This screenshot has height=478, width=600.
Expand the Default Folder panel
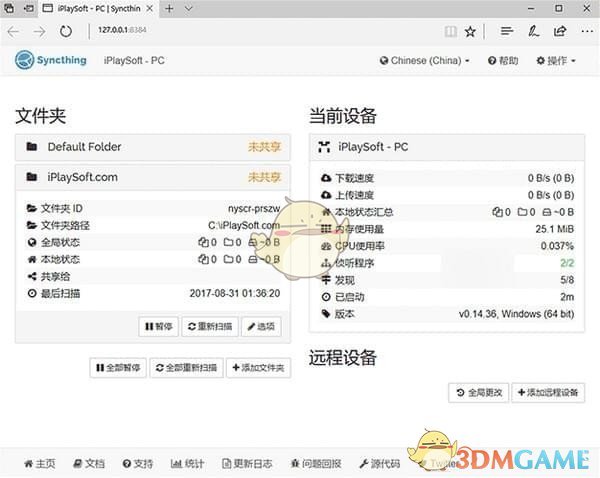point(153,147)
